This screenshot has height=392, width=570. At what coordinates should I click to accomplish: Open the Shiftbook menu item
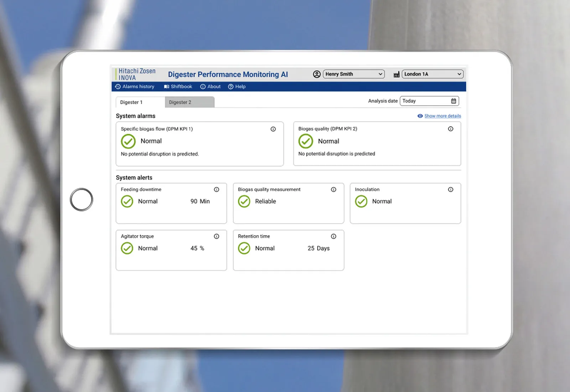tap(178, 87)
